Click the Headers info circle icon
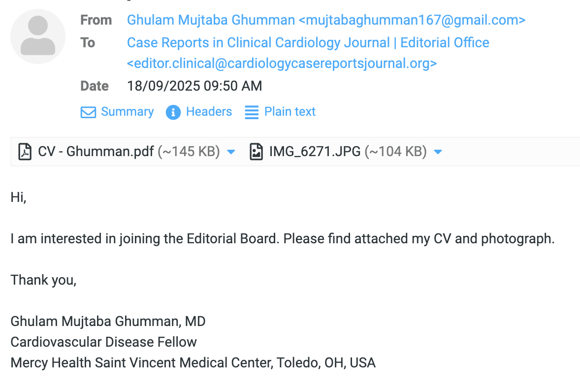 point(173,112)
